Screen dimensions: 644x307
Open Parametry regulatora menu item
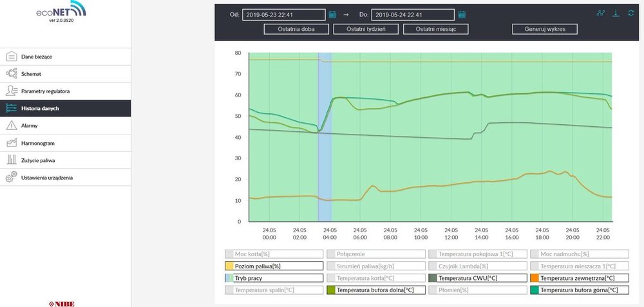click(x=45, y=91)
